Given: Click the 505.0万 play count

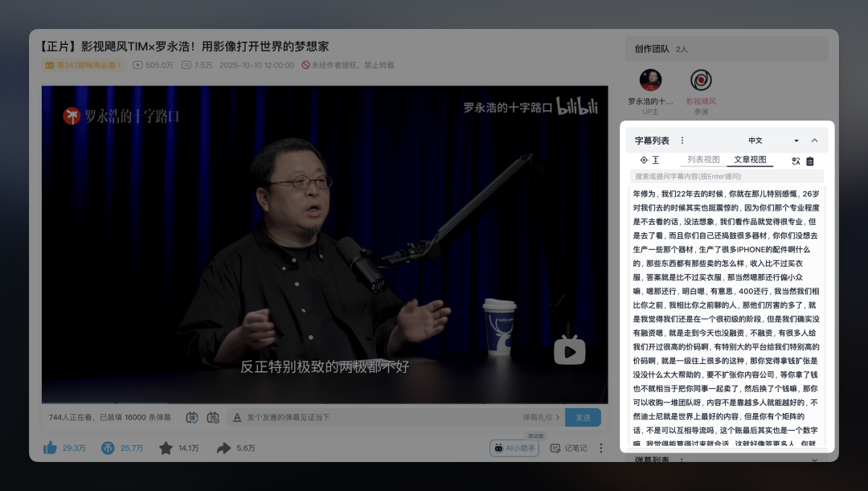Looking at the screenshot, I should pyautogui.click(x=154, y=65).
